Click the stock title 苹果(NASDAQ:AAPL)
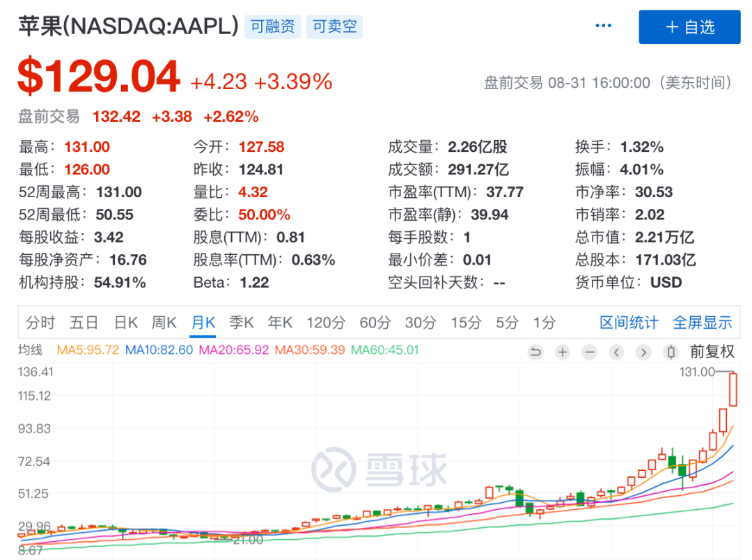The height and width of the screenshot is (560, 752). pyautogui.click(x=129, y=26)
